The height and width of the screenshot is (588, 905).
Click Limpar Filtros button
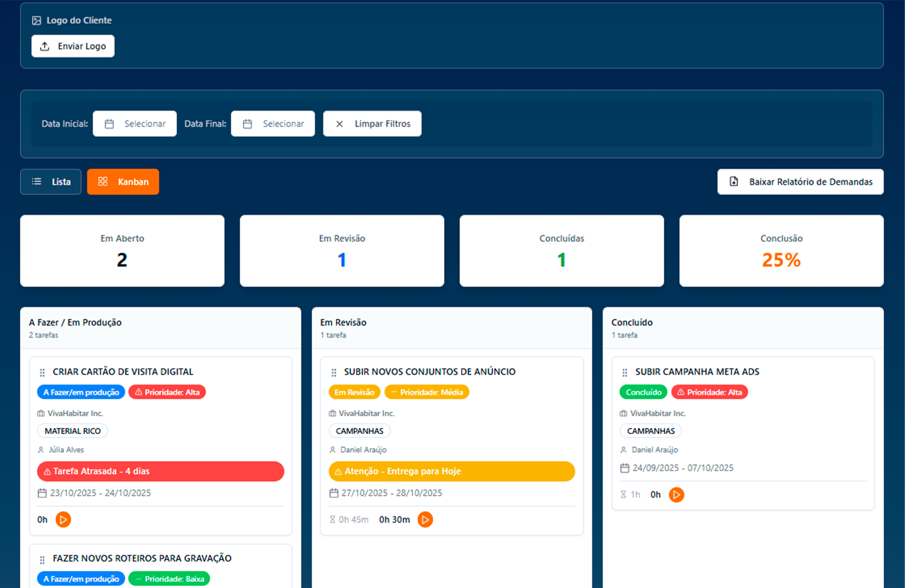point(372,124)
